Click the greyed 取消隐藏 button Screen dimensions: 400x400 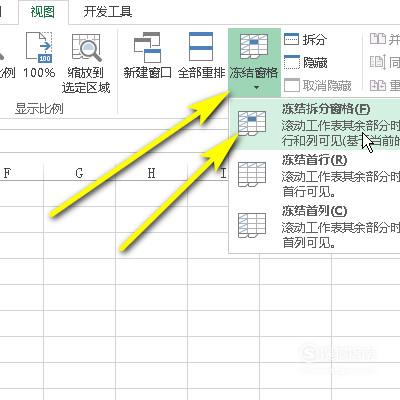click(x=318, y=85)
